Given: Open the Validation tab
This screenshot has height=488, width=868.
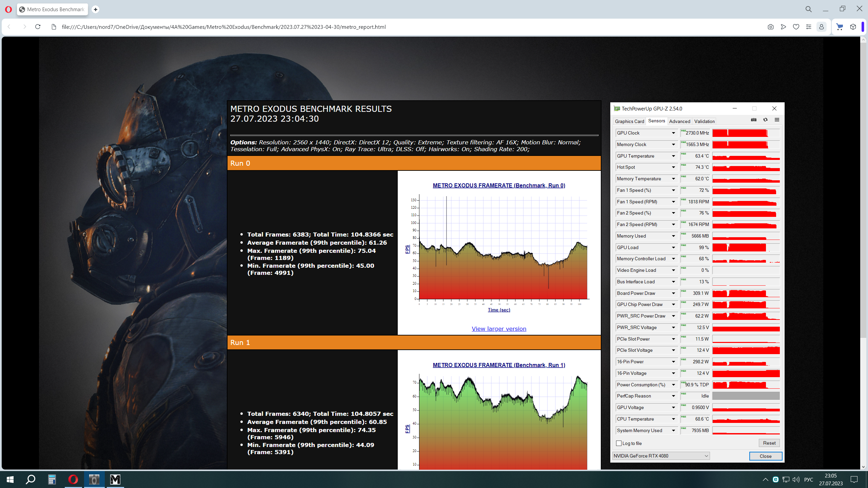Looking at the screenshot, I should pyautogui.click(x=704, y=121).
